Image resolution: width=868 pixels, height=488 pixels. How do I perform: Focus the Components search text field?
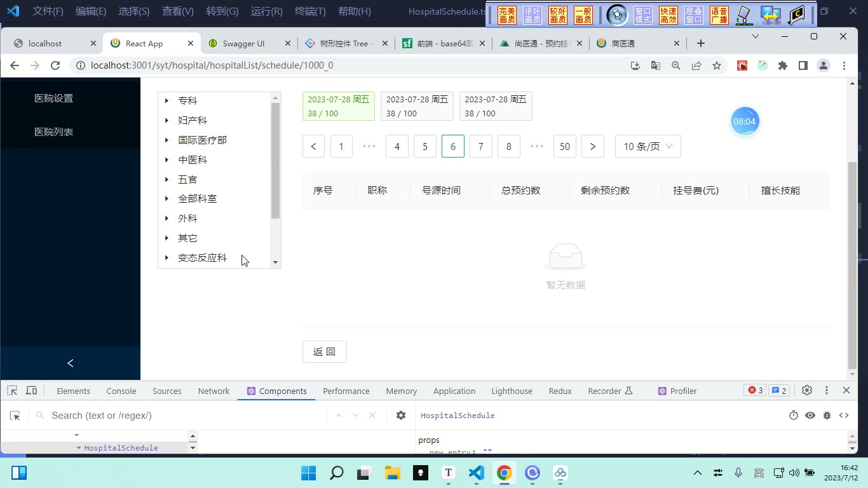click(x=187, y=416)
